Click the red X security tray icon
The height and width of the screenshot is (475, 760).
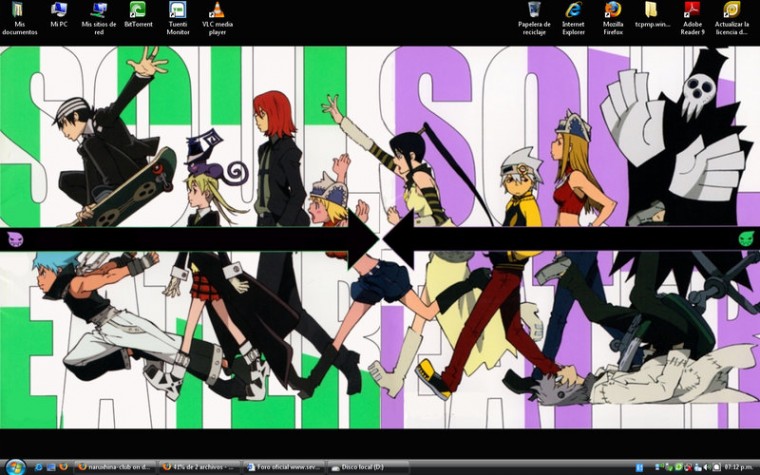[x=689, y=467]
